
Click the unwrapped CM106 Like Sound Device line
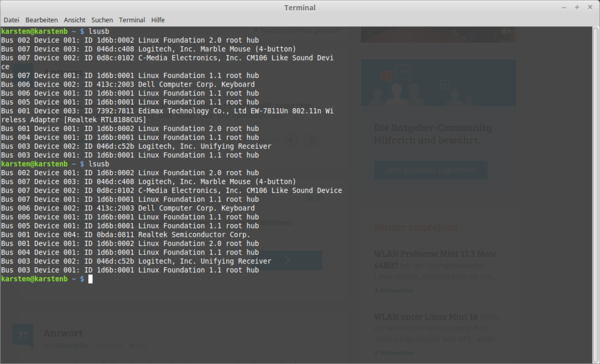coord(171,190)
